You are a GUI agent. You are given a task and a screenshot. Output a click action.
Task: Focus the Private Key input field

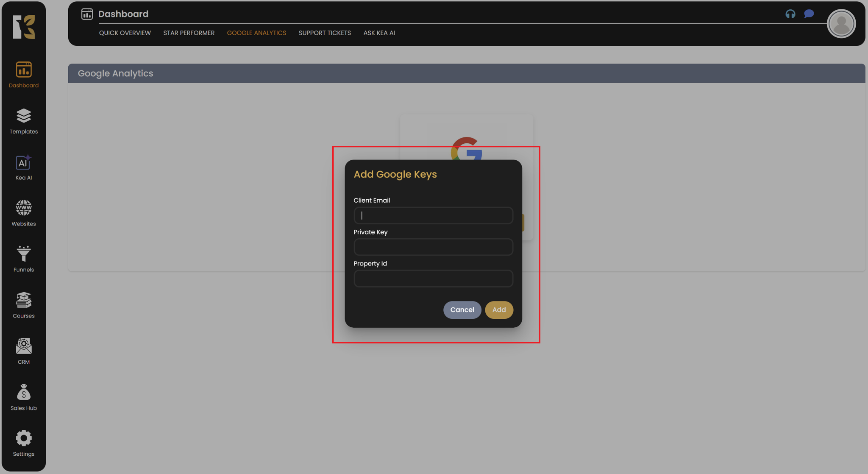(x=433, y=247)
